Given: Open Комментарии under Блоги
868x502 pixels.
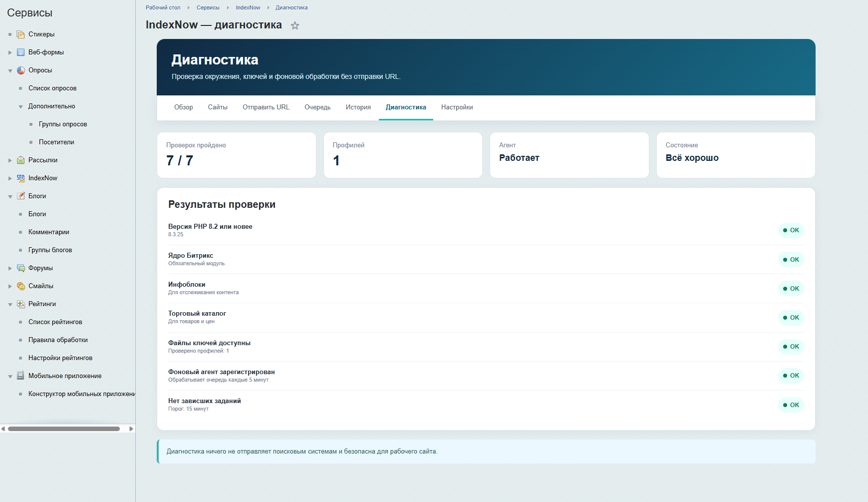Looking at the screenshot, I should pos(49,232).
